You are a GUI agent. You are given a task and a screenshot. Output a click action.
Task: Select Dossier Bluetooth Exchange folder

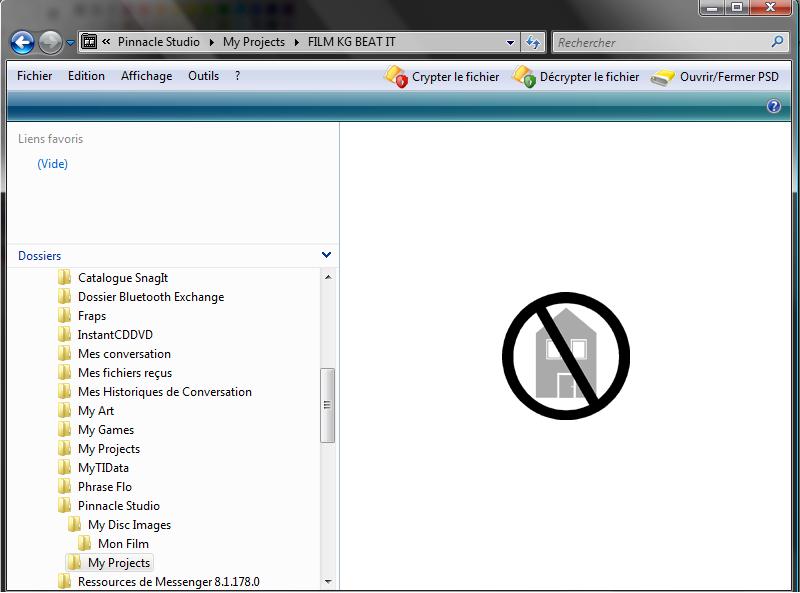click(x=151, y=297)
